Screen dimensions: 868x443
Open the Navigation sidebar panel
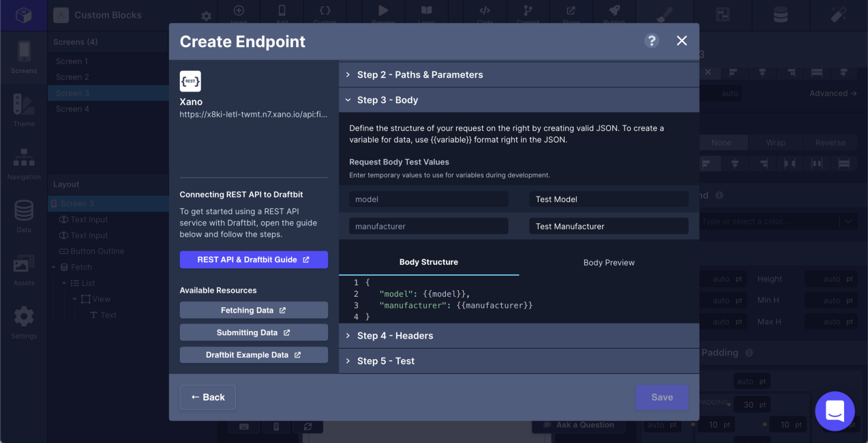(x=24, y=163)
